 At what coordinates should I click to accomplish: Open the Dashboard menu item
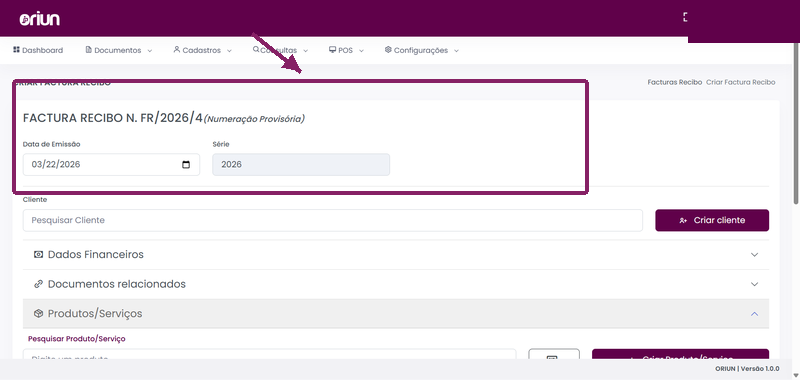[x=38, y=50]
